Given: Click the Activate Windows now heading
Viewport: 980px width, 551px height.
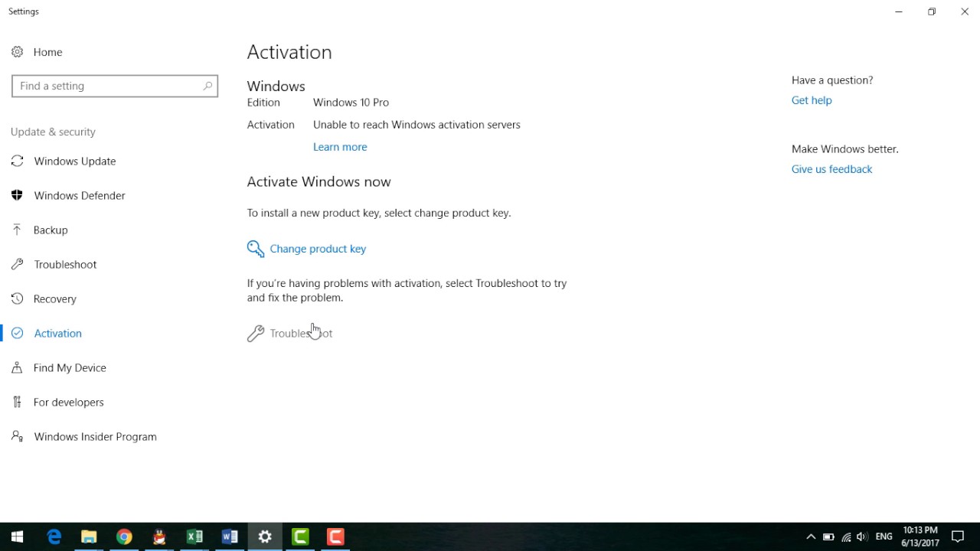Looking at the screenshot, I should (318, 181).
